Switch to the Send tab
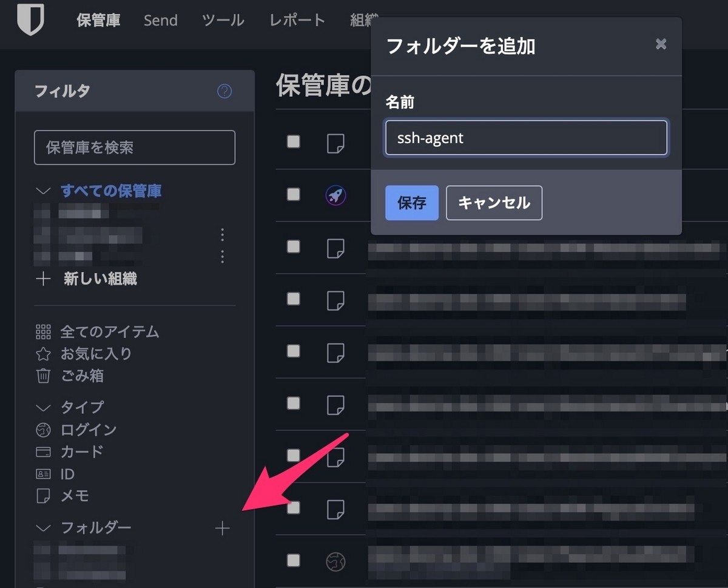The height and width of the screenshot is (588, 728). pos(160,20)
